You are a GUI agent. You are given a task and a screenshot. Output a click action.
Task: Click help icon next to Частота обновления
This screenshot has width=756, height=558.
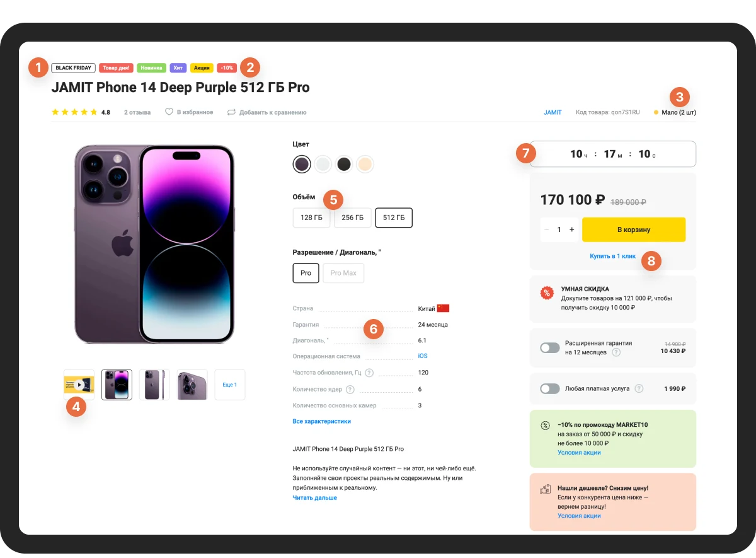coord(369,373)
